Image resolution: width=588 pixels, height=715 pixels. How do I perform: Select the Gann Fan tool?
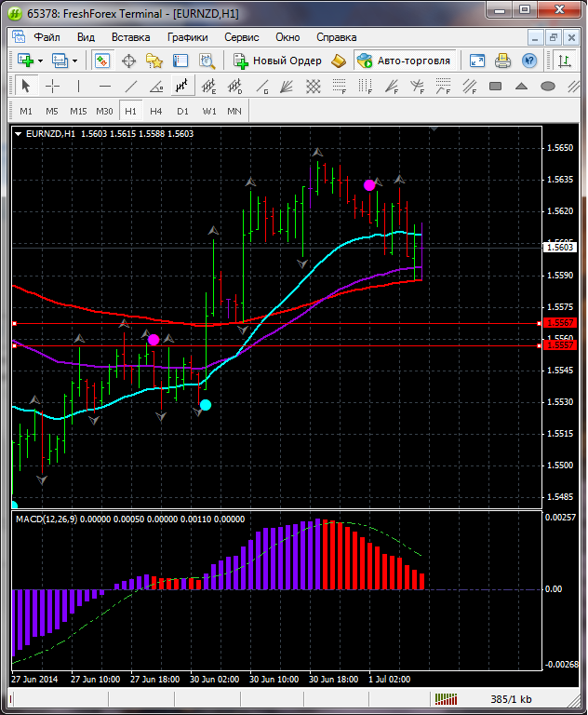click(x=287, y=86)
